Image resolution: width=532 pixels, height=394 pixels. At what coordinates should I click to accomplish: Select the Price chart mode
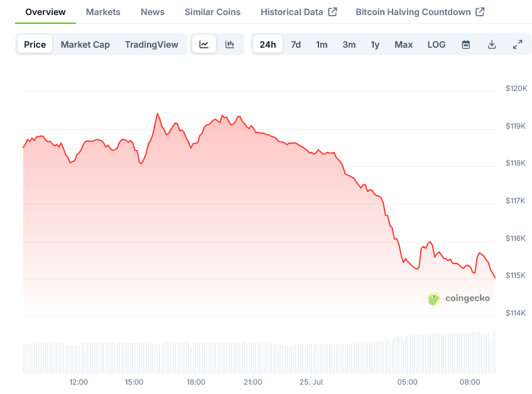[35, 45]
